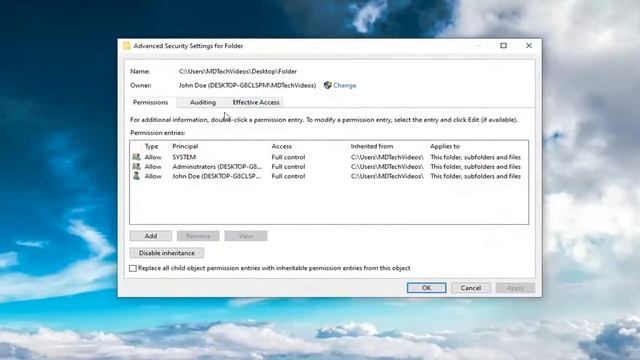
Task: Click the Inherited from path in Administrators row
Action: (387, 167)
